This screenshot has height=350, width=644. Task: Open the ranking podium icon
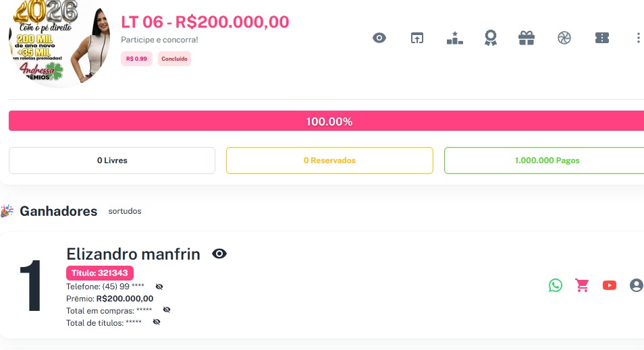[454, 38]
